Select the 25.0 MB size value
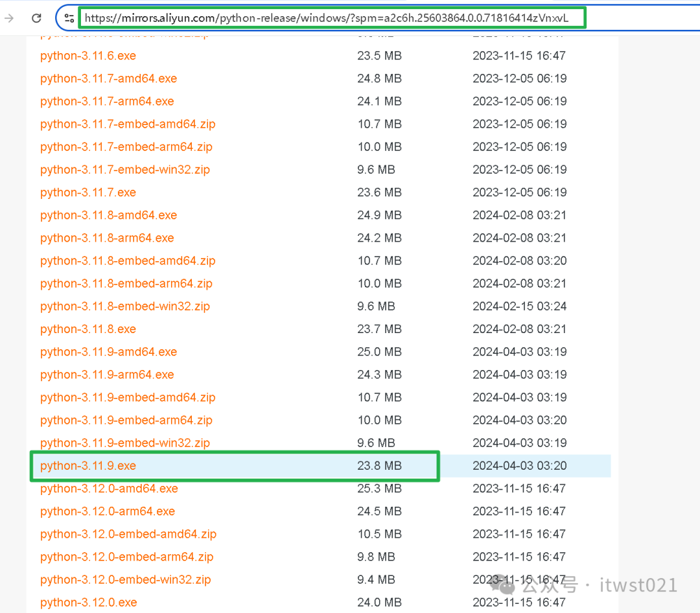The height and width of the screenshot is (613, 700). click(x=379, y=352)
